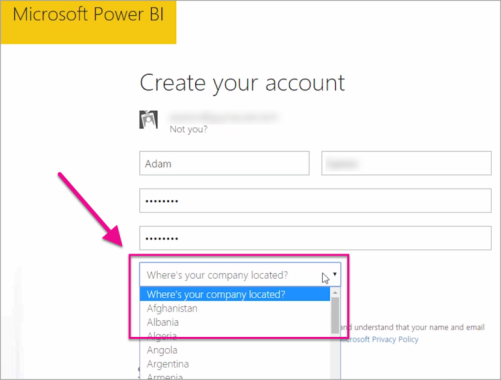Viewport: 501px width, 380px height.
Task: Click the country list scrollbar thumb
Action: pyautogui.click(x=335, y=315)
